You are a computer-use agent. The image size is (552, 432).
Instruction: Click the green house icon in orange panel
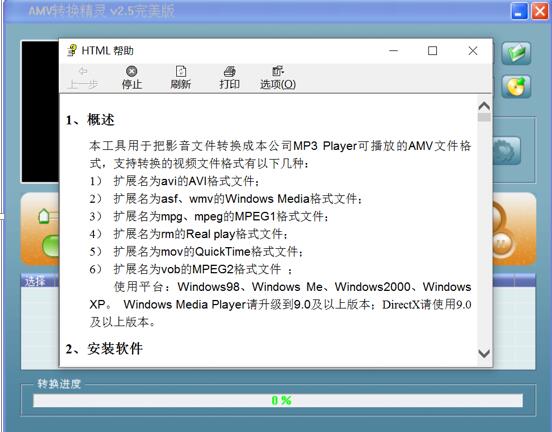tap(44, 216)
